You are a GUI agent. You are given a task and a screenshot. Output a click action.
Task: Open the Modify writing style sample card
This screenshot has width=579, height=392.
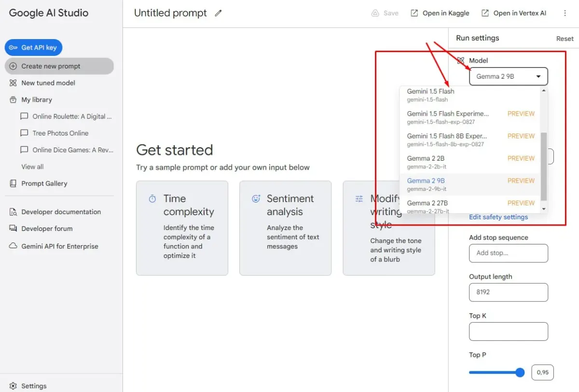pos(389,228)
